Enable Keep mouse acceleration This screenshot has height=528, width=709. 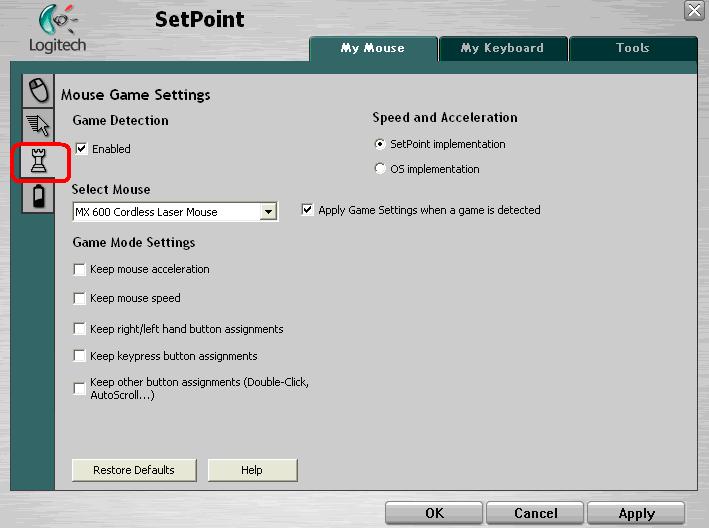pos(80,269)
